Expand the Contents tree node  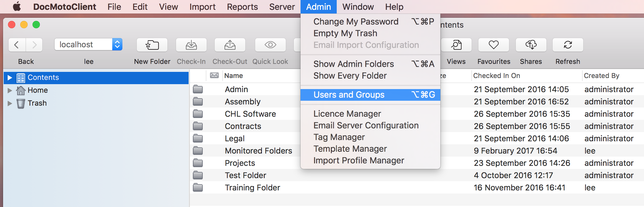point(10,78)
